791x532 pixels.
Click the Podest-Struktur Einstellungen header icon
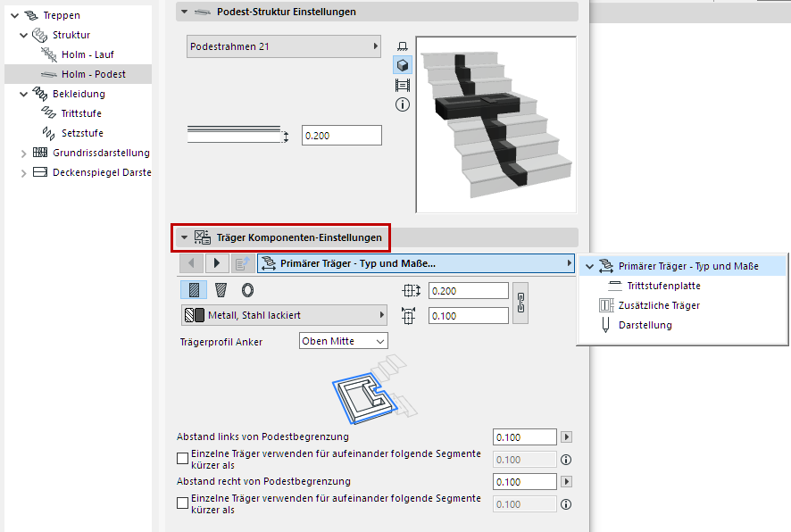tap(203, 12)
